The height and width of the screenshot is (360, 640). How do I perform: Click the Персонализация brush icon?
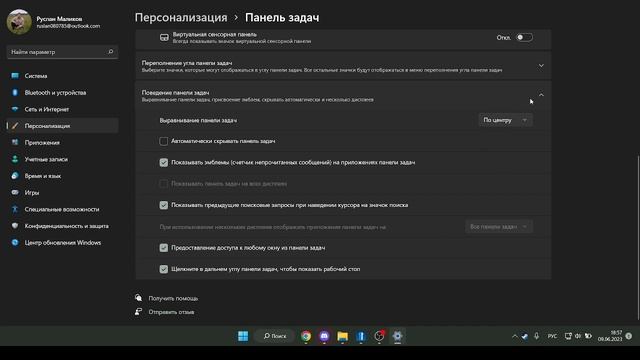(x=15, y=126)
